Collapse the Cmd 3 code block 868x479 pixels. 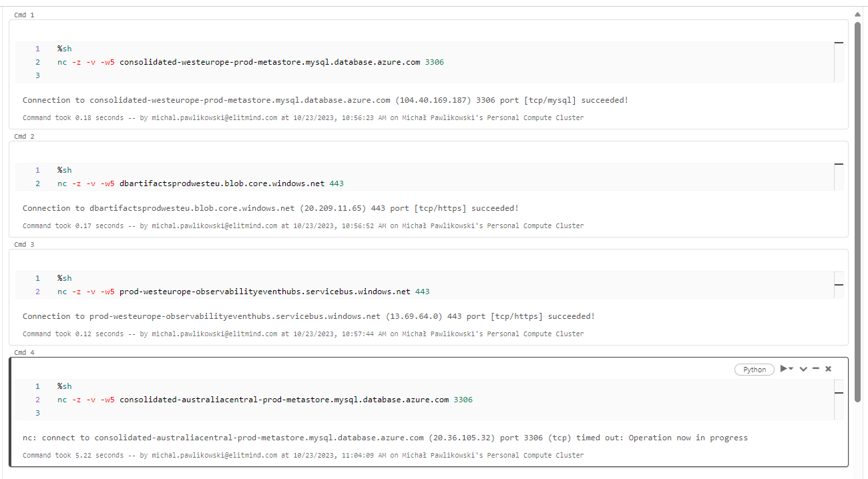[x=839, y=284]
